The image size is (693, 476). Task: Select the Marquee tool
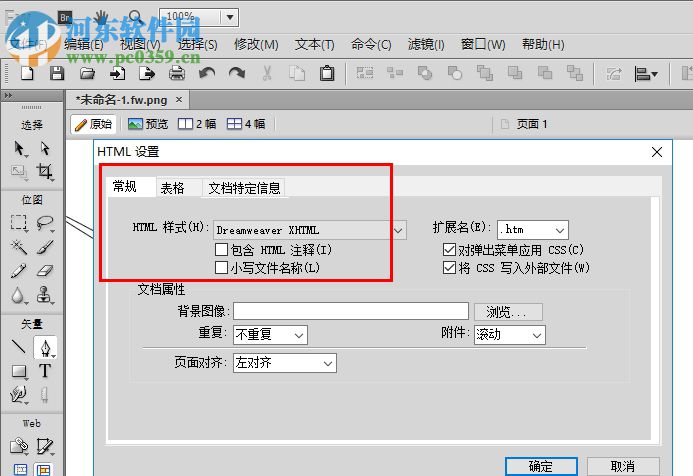pos(19,223)
